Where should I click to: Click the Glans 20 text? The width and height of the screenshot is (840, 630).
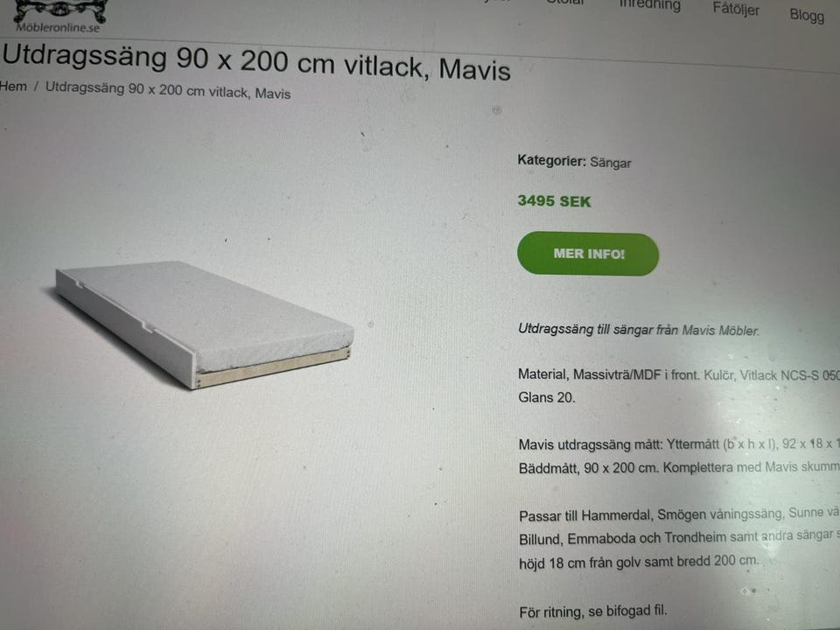coord(546,397)
